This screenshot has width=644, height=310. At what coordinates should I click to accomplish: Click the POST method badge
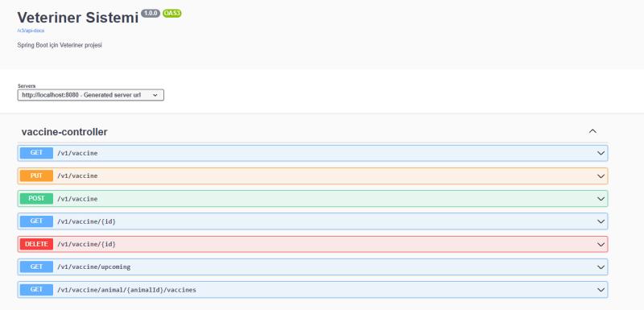pyautogui.click(x=36, y=199)
